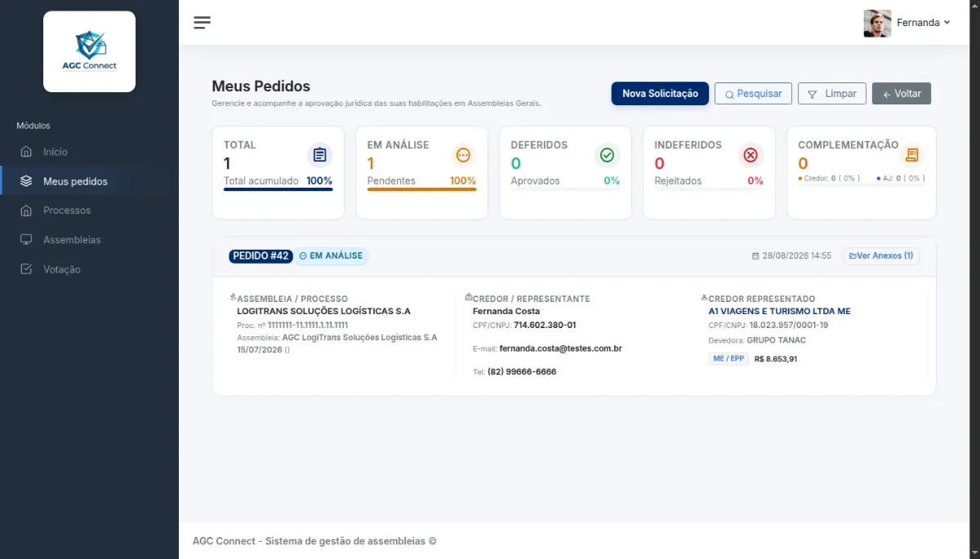Screen dimensions: 980x559
Task: Click the Processos sidebar icon
Action: click(26, 211)
